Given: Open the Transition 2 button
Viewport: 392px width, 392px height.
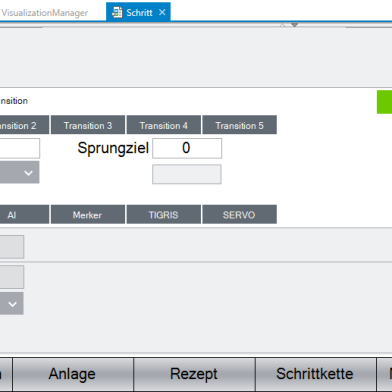Looking at the screenshot, I should tap(24, 125).
